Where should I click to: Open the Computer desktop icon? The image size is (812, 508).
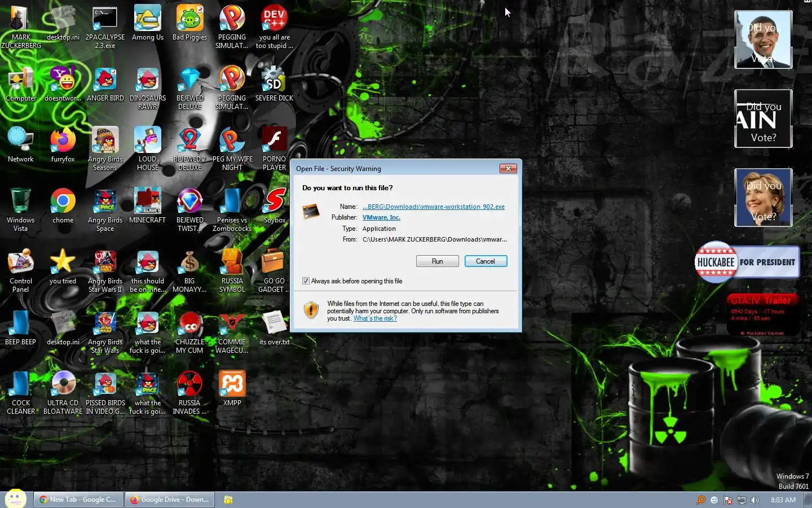pos(21,84)
